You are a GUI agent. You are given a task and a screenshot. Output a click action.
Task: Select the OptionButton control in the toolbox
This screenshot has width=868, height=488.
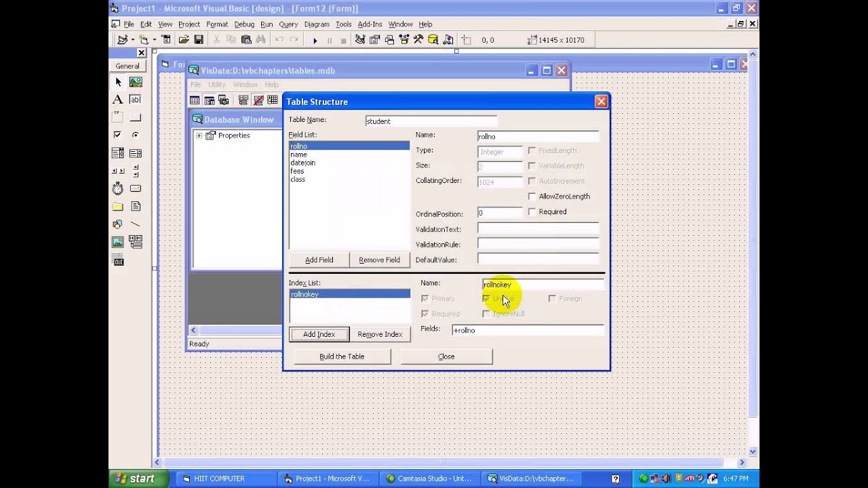[x=136, y=135]
